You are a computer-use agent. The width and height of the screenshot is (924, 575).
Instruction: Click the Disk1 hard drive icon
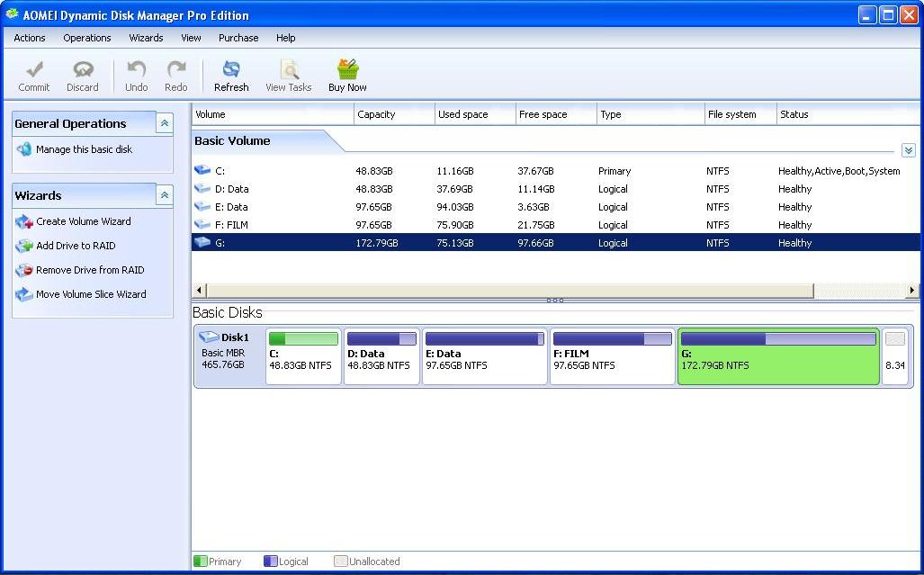(210, 337)
